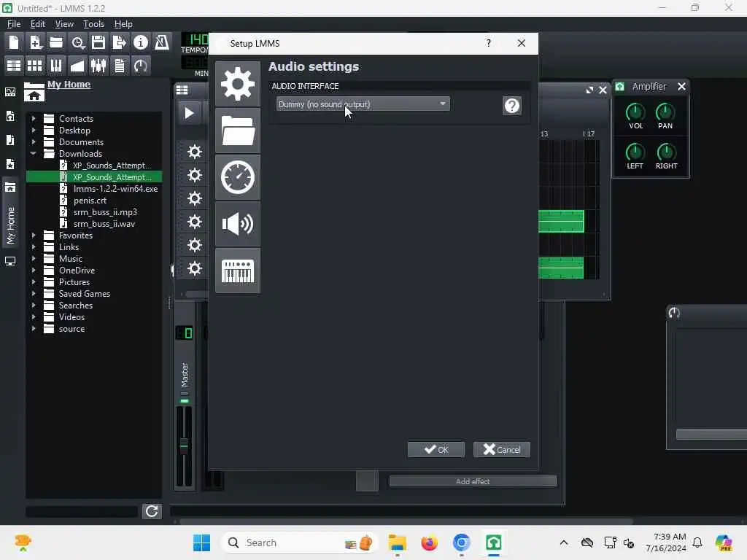This screenshot has width=747, height=560.
Task: Expand the Desktop folder
Action: click(34, 130)
